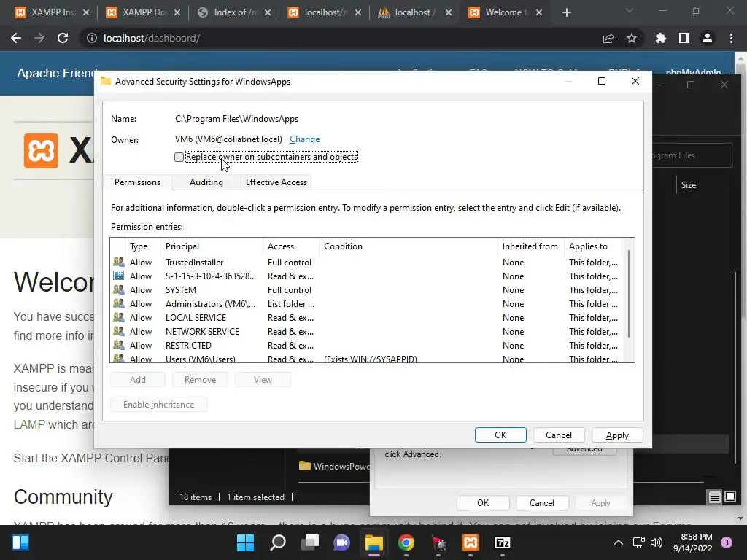The height and width of the screenshot is (560, 747).
Task: Show hidden system tray icons
Action: tap(619, 542)
